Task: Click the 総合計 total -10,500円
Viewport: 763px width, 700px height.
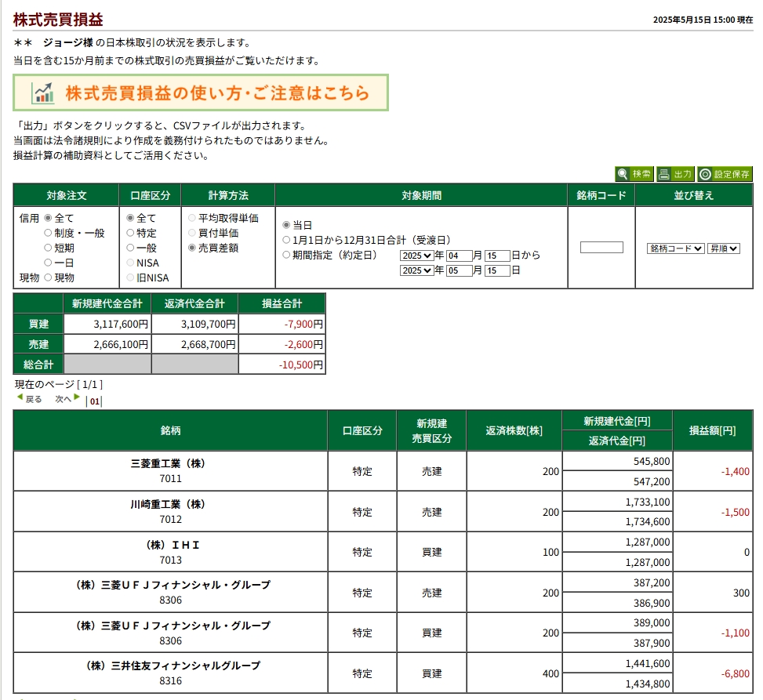Action: coord(300,365)
